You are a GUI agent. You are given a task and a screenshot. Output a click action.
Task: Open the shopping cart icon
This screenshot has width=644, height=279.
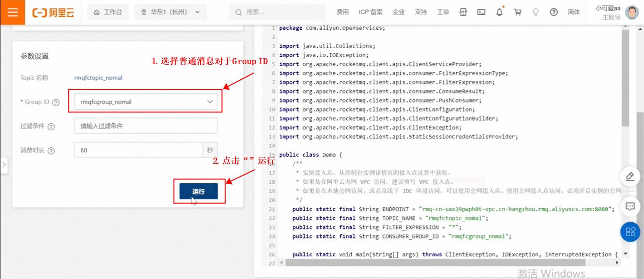click(x=518, y=12)
